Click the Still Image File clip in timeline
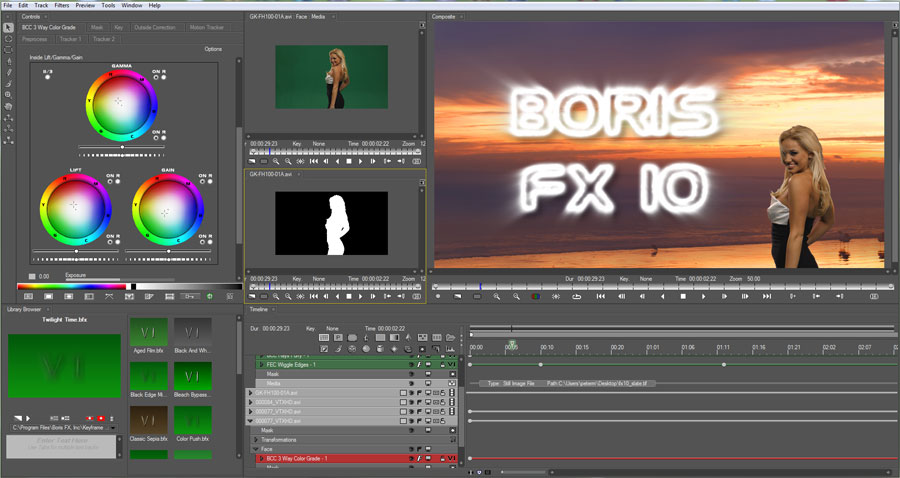Viewport: 900px width, 478px height. pos(567,383)
